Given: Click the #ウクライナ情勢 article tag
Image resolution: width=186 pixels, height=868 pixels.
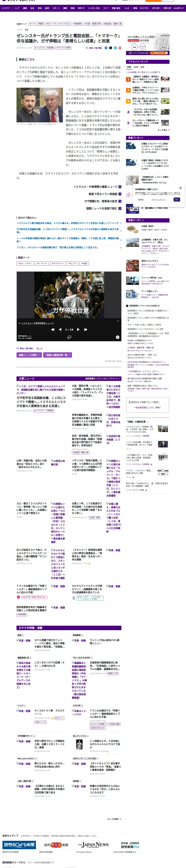Looking at the screenshot, I should 63,48.
